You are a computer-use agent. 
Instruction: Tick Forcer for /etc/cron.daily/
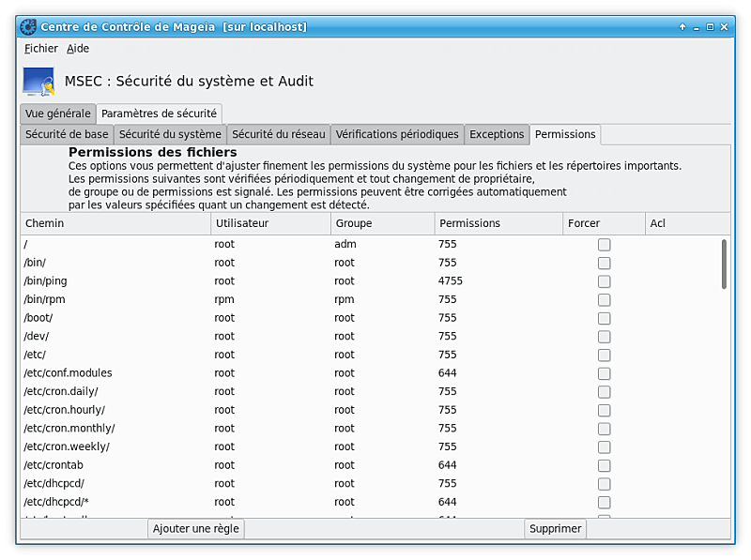604,392
